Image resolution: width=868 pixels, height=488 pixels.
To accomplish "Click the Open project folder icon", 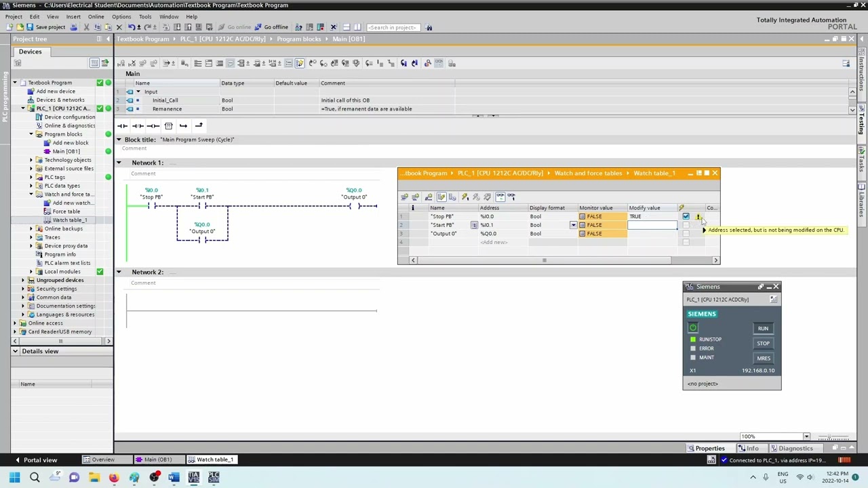I will 20,27.
